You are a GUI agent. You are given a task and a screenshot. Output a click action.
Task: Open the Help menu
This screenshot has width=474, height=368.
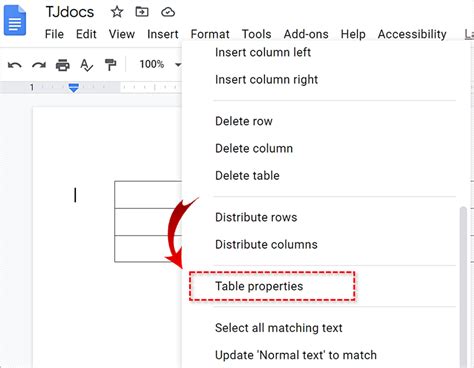pos(353,34)
